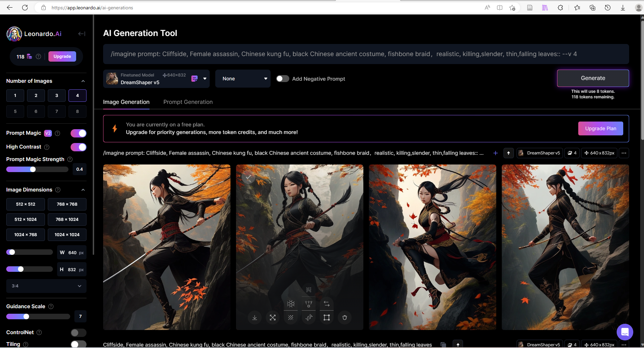Screen dimensions: 644x348
Task: Open three-dots menu for first generation row
Action: 624,153
